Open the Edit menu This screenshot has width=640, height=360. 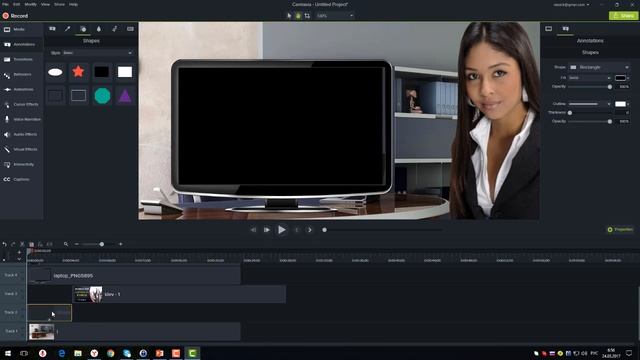[x=16, y=4]
